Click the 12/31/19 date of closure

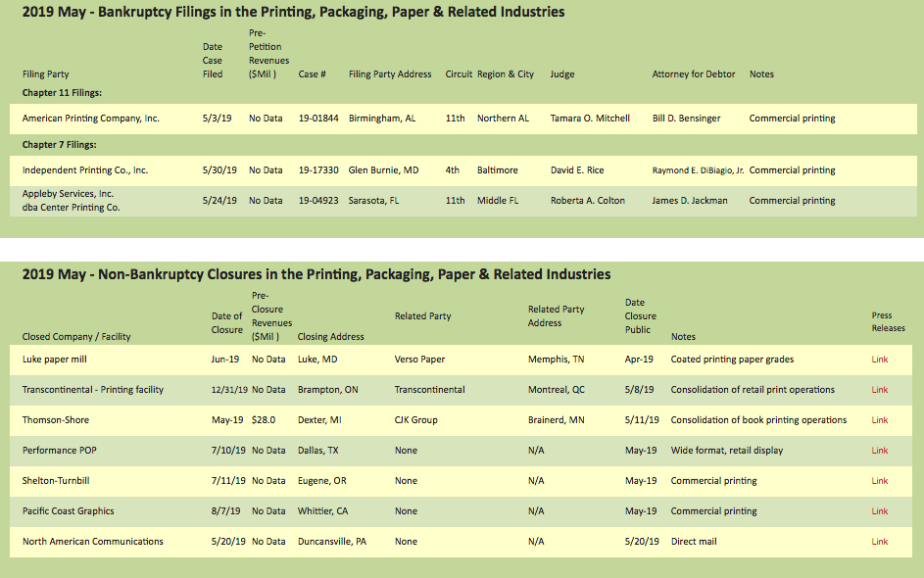pyautogui.click(x=229, y=390)
